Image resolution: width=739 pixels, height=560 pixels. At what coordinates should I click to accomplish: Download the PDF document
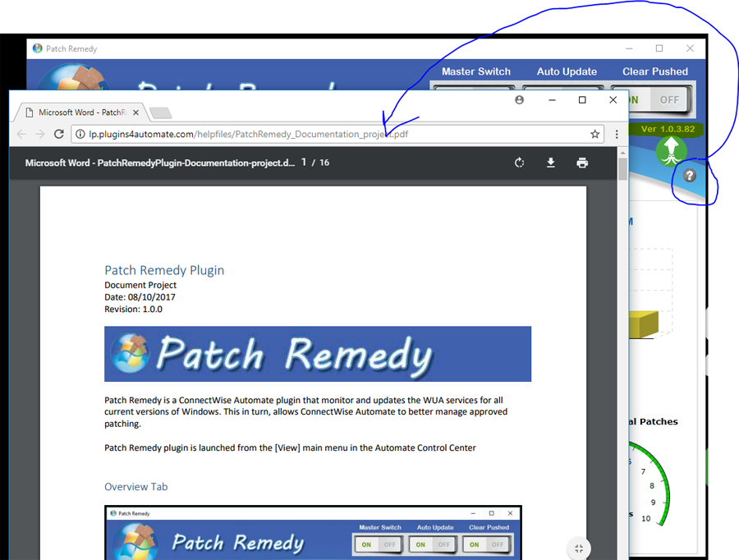[x=551, y=163]
